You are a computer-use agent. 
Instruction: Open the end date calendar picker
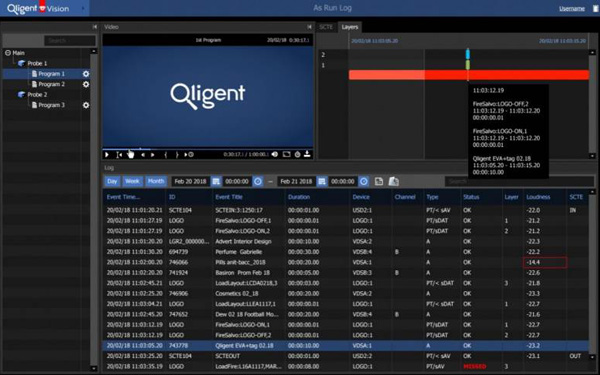tap(322, 181)
